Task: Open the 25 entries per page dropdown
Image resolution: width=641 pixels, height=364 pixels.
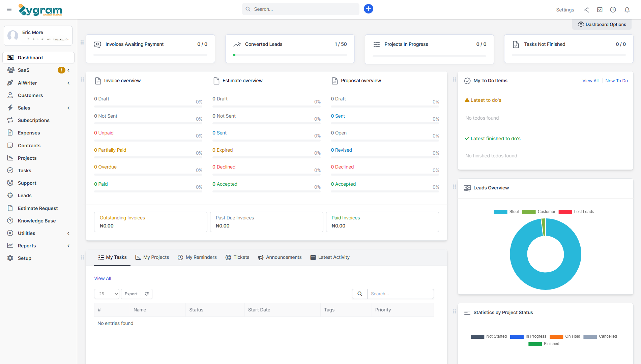Action: pyautogui.click(x=107, y=294)
